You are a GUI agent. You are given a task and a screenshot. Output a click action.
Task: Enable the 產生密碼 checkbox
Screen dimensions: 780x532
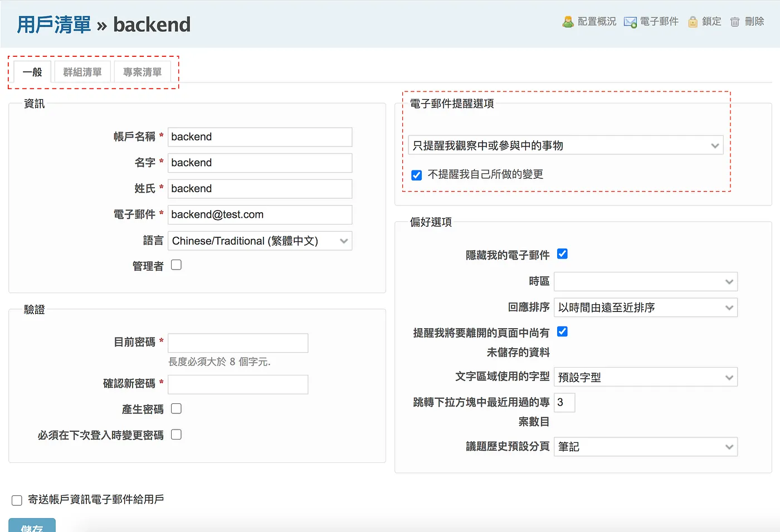point(176,408)
